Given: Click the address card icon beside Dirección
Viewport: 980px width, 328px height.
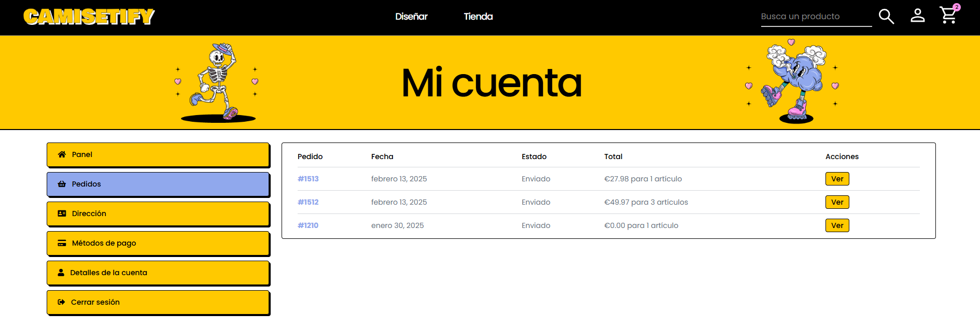Looking at the screenshot, I should coord(62,213).
